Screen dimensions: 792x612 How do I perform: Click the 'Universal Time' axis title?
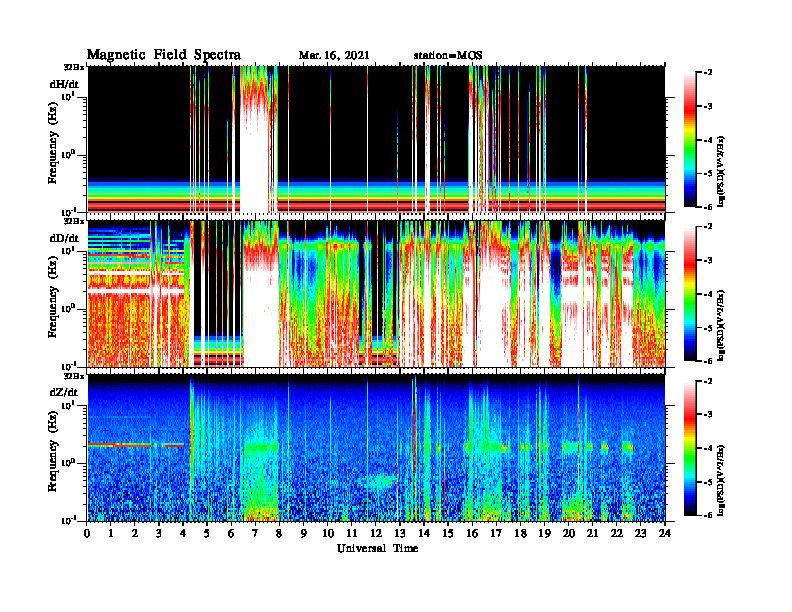[377, 548]
